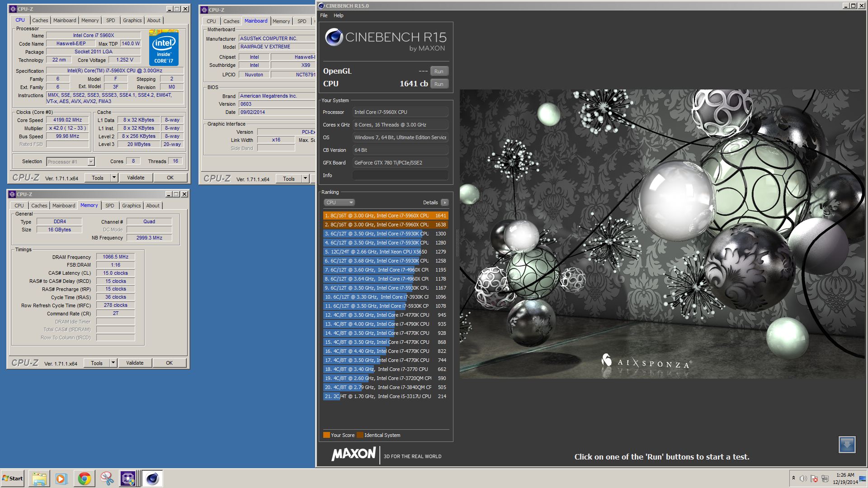868x488 pixels.
Task: Switch to About tab in CPU-Z CPU window
Action: 154,20
